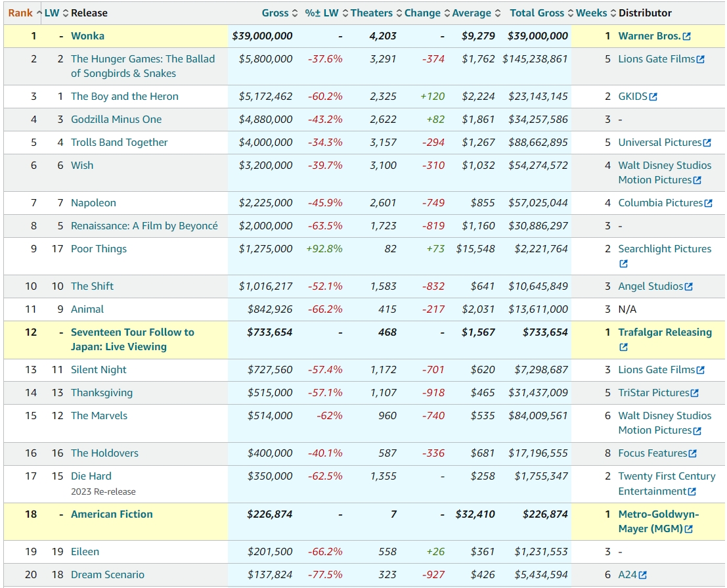Viewport: 727px width, 588px height.
Task: Sort by %± LW column header
Action: (x=326, y=13)
